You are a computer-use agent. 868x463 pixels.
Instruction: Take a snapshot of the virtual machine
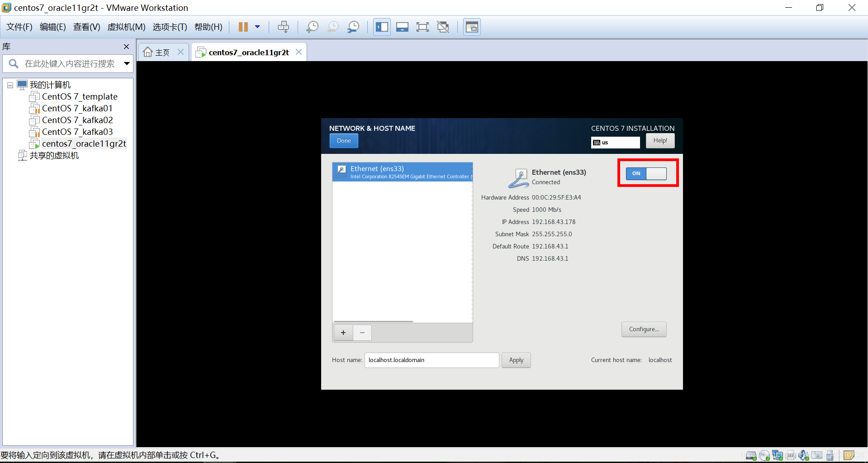[312, 27]
